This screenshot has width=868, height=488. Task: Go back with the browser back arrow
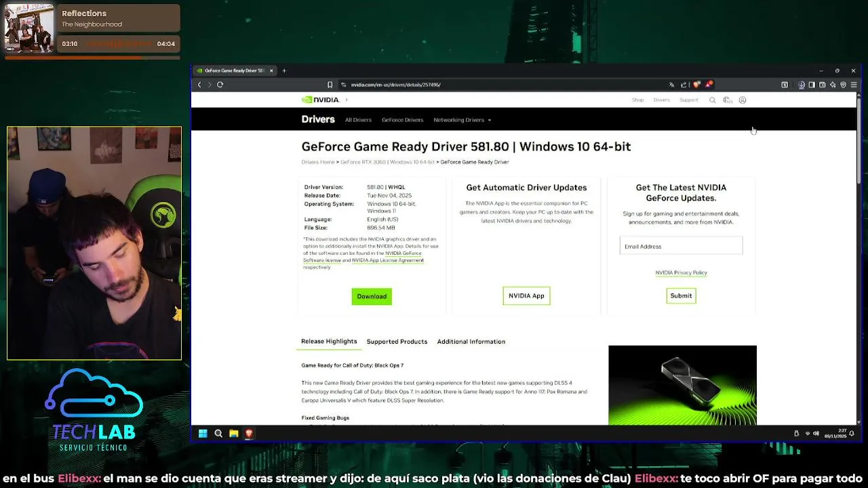pyautogui.click(x=199, y=85)
